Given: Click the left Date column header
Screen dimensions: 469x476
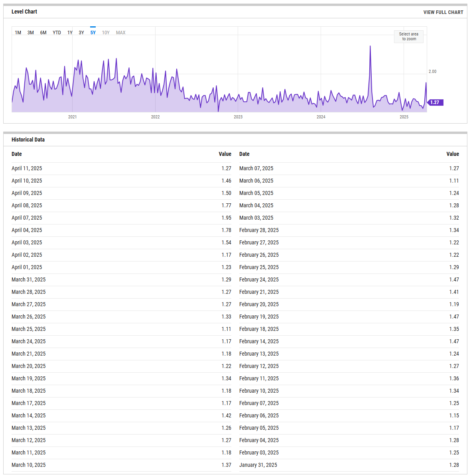Looking at the screenshot, I should (x=17, y=154).
